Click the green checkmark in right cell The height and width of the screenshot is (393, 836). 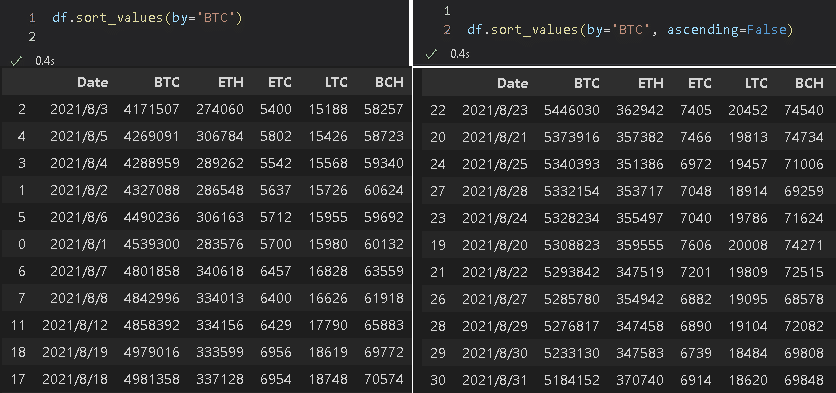coord(431,54)
